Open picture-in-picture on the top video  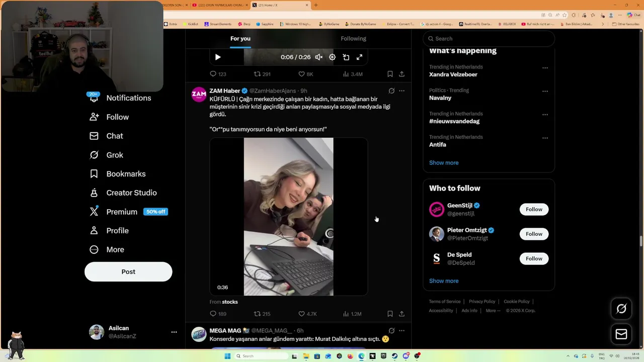[346, 57]
